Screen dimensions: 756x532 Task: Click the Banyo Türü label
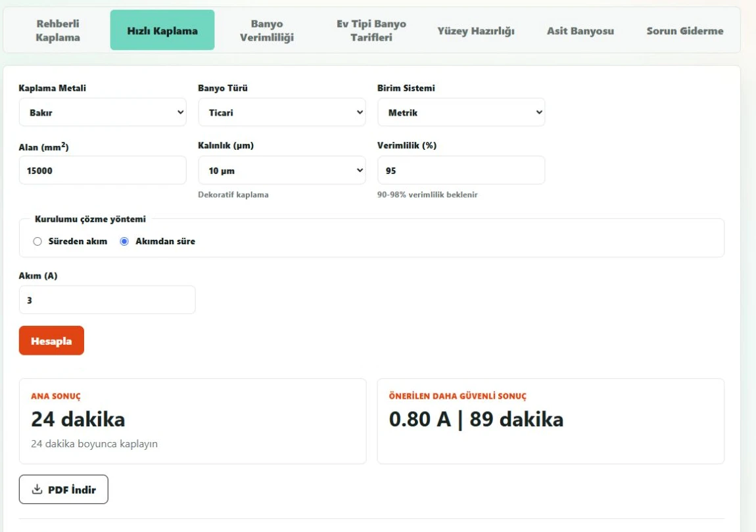pos(223,88)
